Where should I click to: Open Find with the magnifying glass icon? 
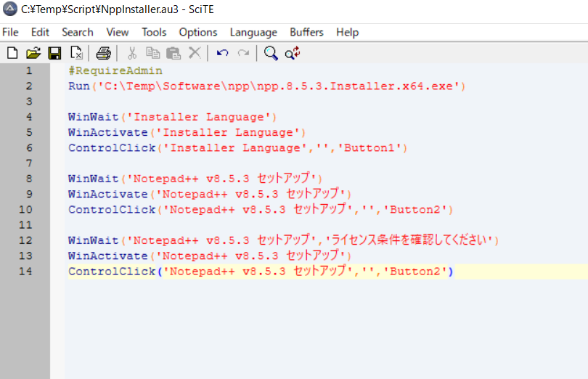click(x=271, y=53)
